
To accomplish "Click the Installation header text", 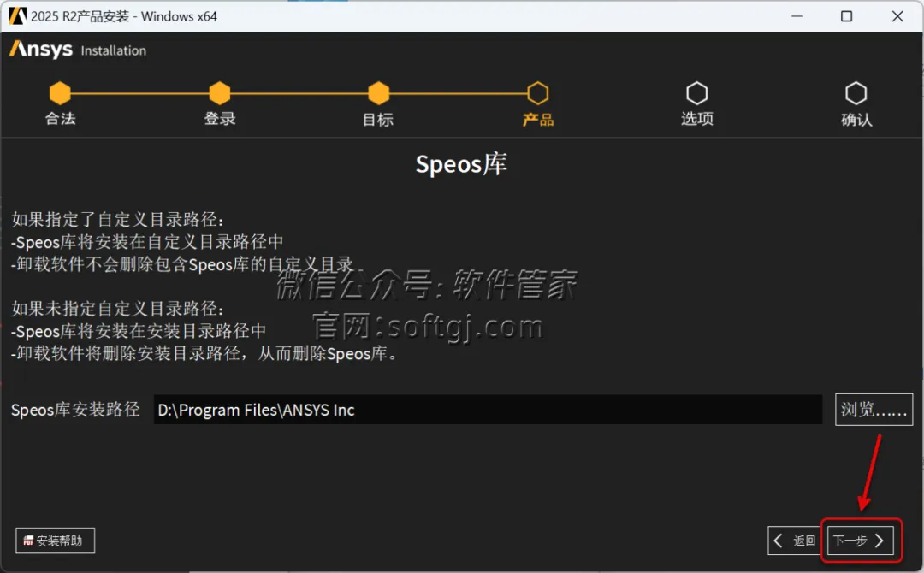I will (113, 50).
